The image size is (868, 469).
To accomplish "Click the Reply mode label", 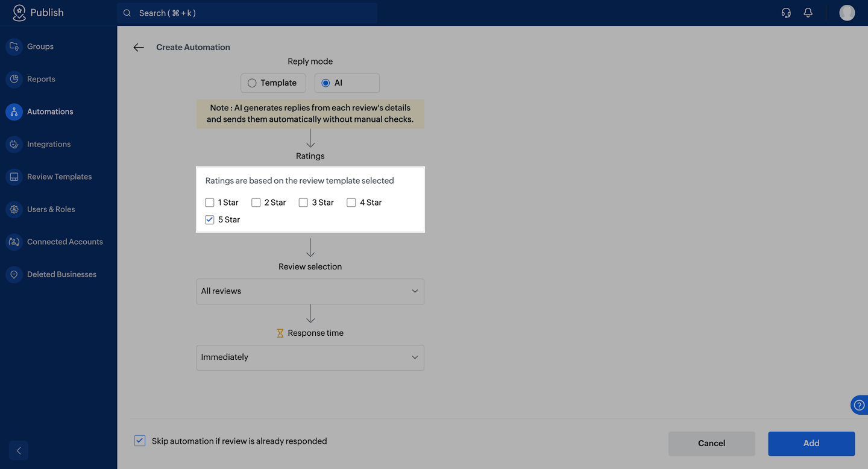I will click(310, 61).
